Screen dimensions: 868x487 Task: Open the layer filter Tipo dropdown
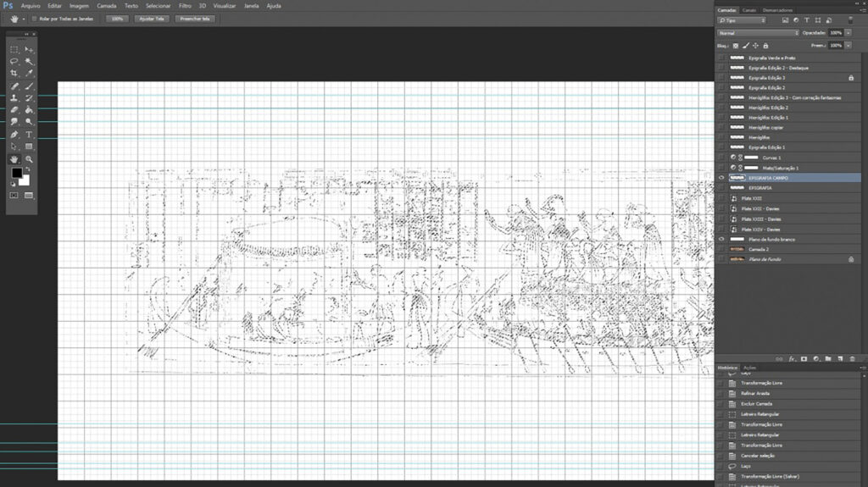[x=742, y=20]
